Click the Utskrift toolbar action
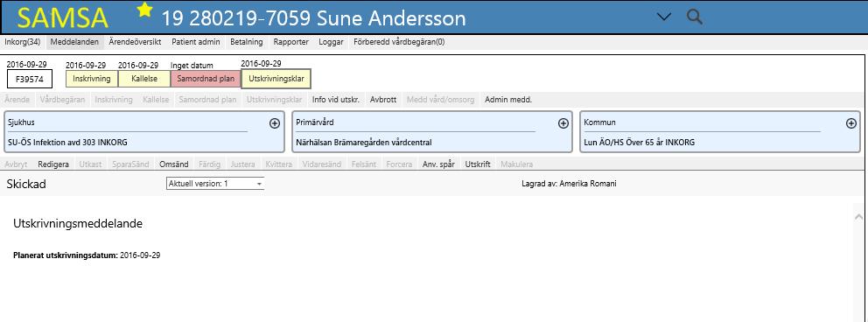This screenshot has width=868, height=322. pos(478,164)
